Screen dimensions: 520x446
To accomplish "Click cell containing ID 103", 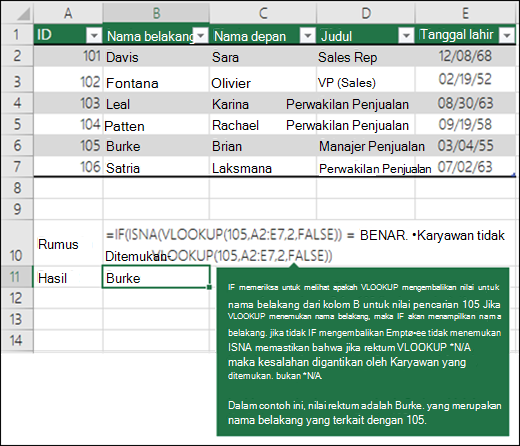I will (68, 103).
